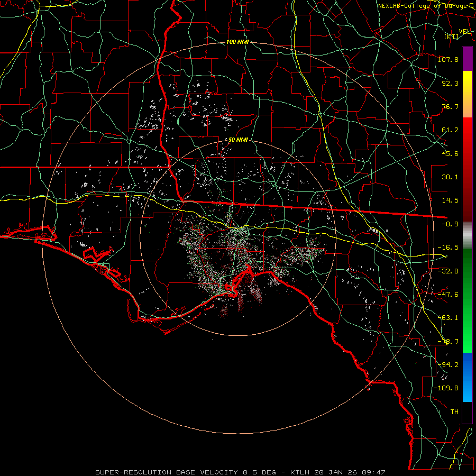The image size is (476, 476).
Task: Select the -94.2 legend value
Action: (x=448, y=365)
